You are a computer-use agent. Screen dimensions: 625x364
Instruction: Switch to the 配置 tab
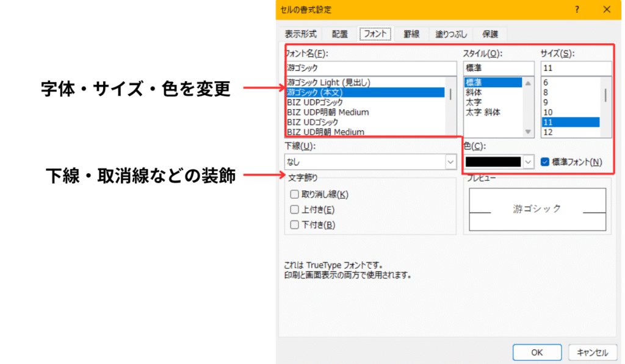340,34
